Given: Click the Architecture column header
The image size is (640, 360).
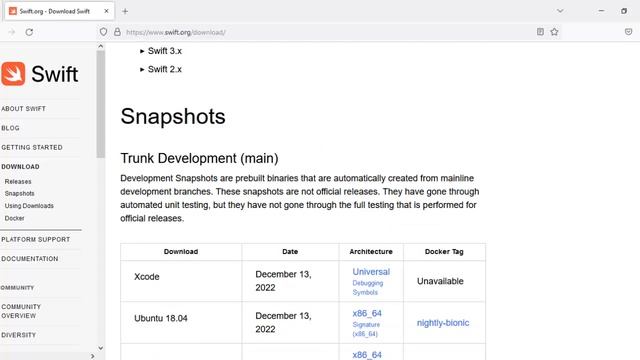Looking at the screenshot, I should point(371,252).
